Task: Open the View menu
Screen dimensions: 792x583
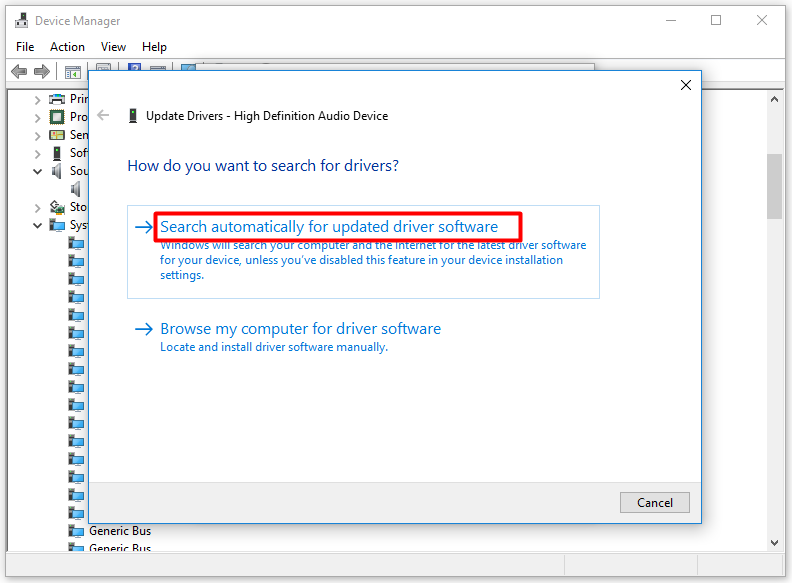Action: click(113, 47)
